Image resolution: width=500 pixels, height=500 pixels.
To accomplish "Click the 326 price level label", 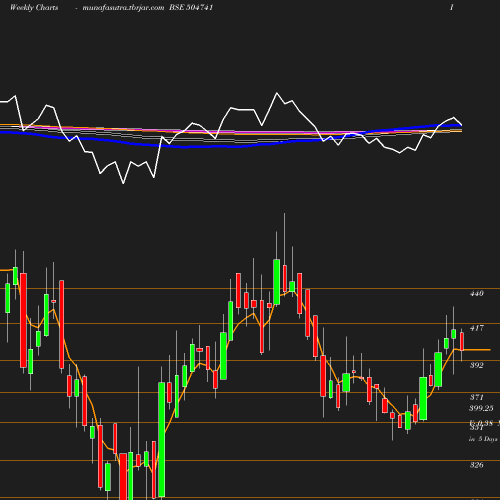I will (477, 465).
